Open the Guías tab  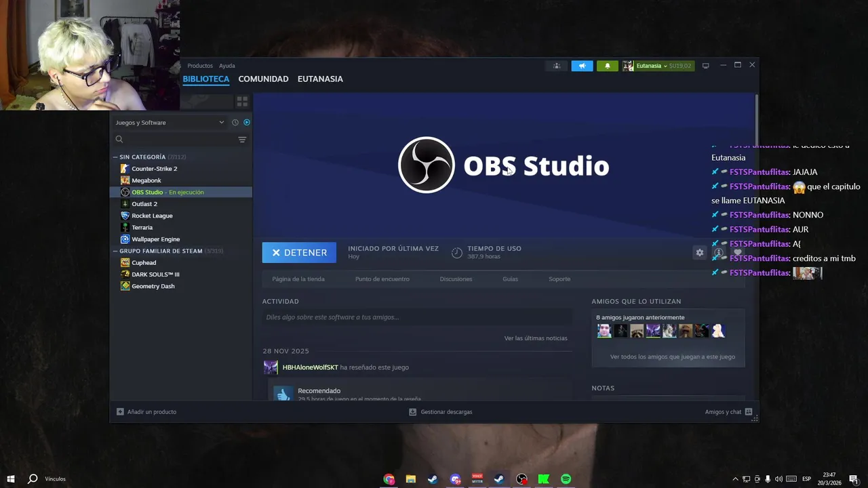click(510, 279)
